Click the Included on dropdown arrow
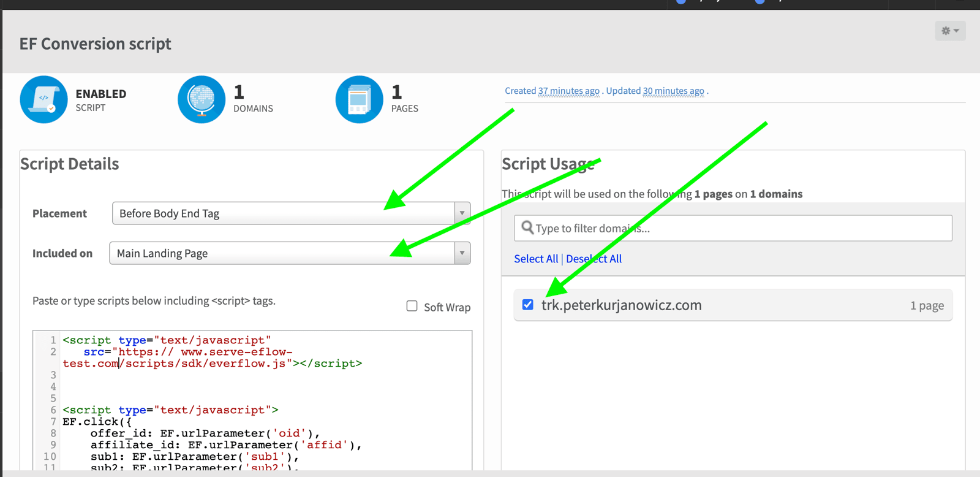This screenshot has width=980, height=477. point(462,253)
